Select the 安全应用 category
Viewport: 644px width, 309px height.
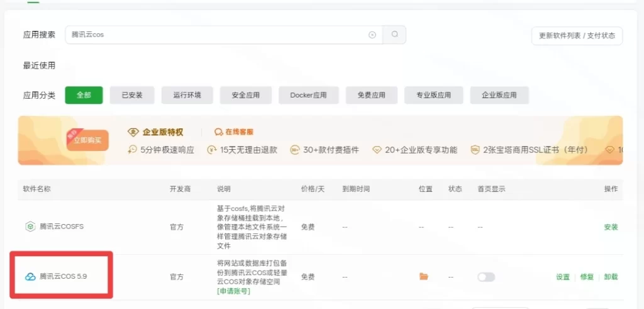click(x=246, y=95)
